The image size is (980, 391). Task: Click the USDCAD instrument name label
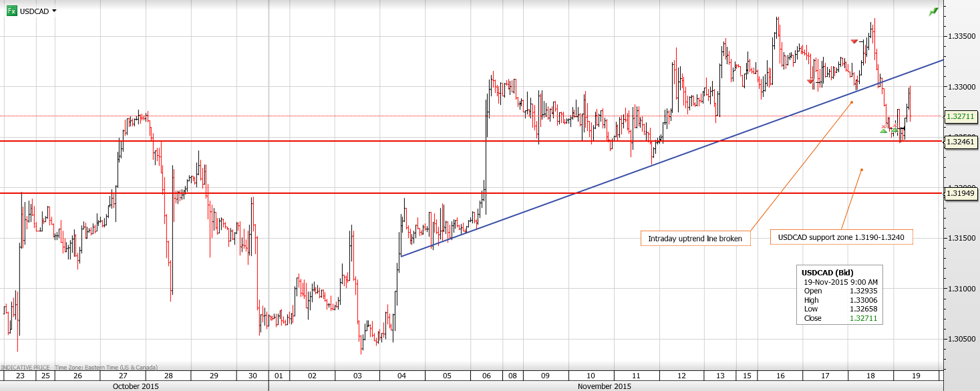pos(33,11)
